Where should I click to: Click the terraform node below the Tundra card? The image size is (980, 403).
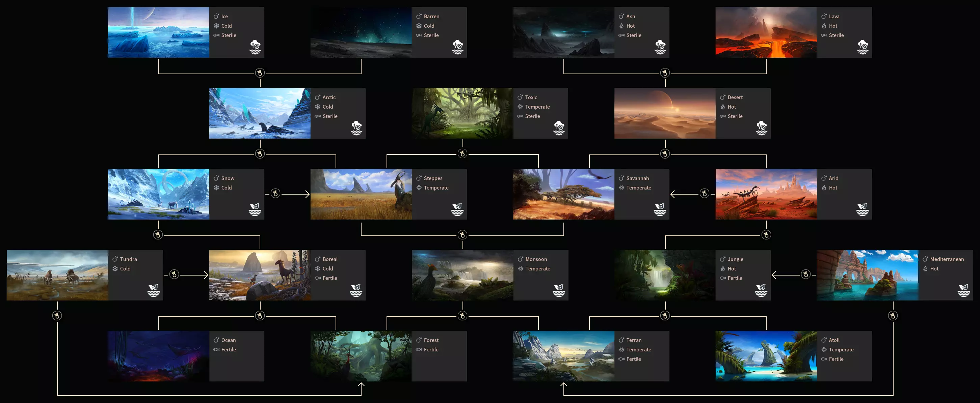coord(57,316)
